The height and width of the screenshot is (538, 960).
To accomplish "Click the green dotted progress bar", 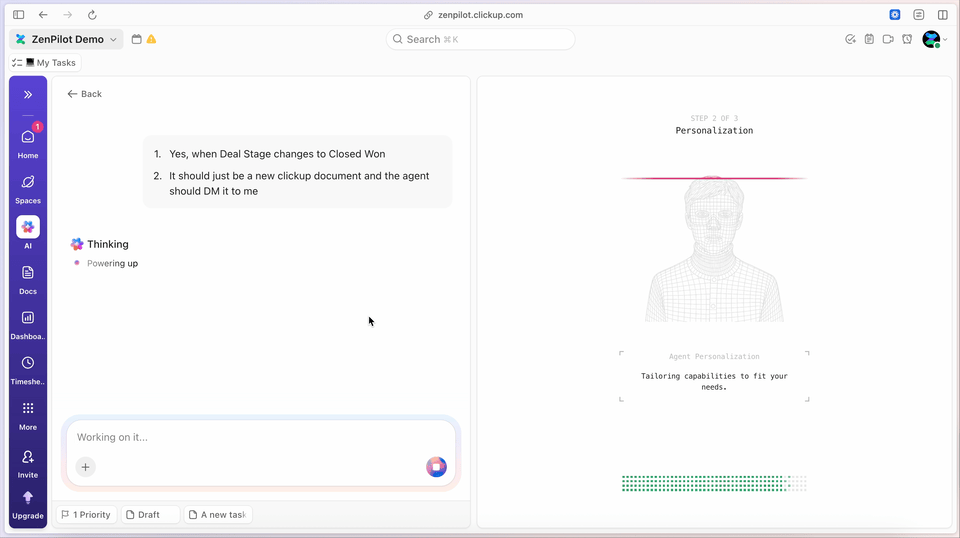I will tap(714, 483).
